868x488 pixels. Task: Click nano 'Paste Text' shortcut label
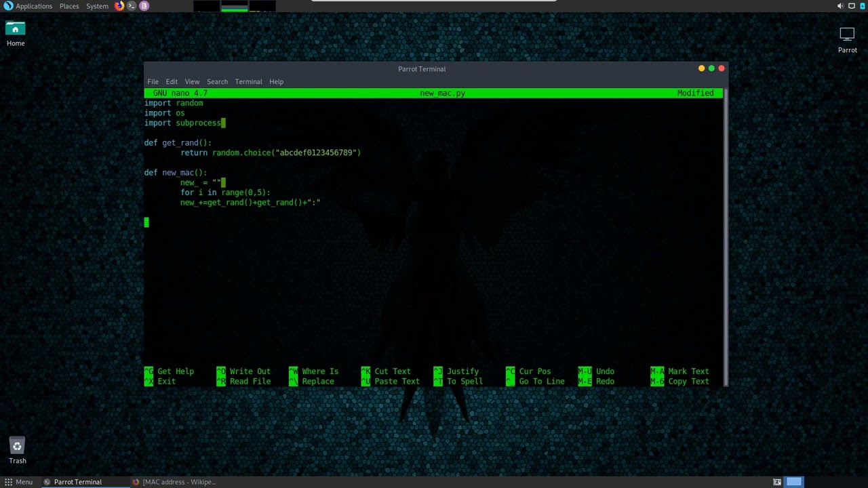(x=397, y=382)
